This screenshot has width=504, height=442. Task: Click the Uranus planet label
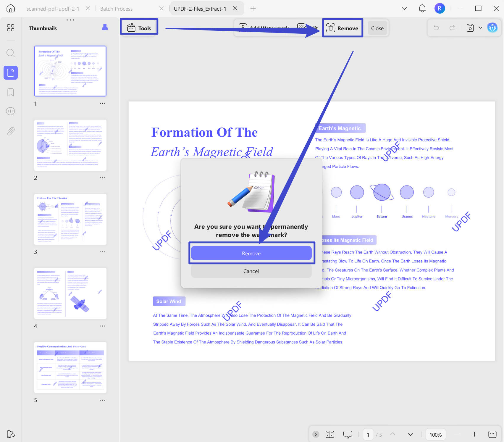(x=407, y=217)
